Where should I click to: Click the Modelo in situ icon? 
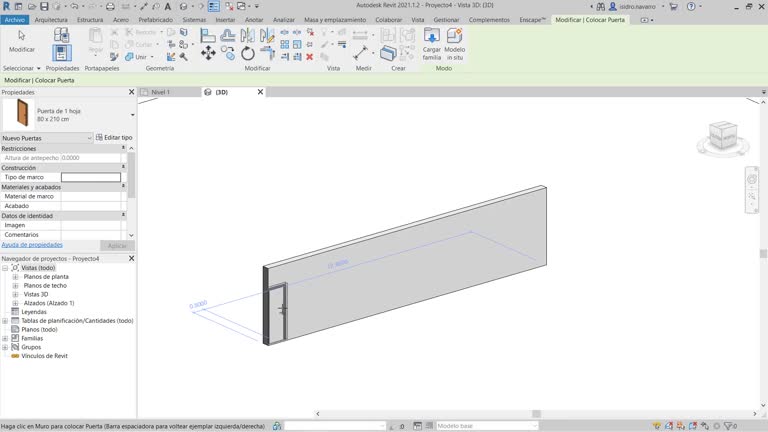(x=455, y=38)
